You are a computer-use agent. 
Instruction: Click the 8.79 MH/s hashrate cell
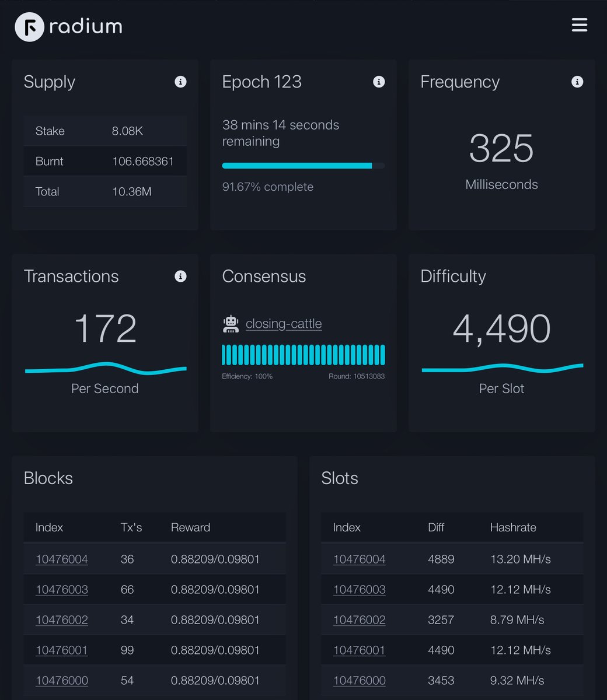[517, 620]
